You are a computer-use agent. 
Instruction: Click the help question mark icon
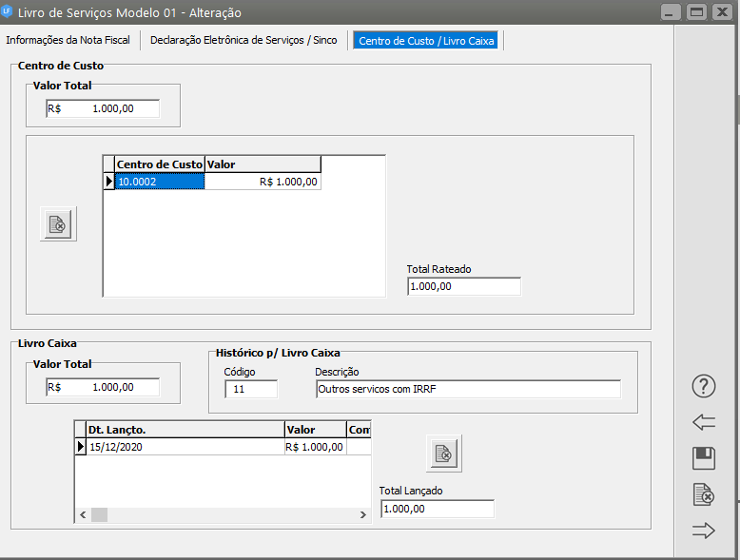pos(703,386)
